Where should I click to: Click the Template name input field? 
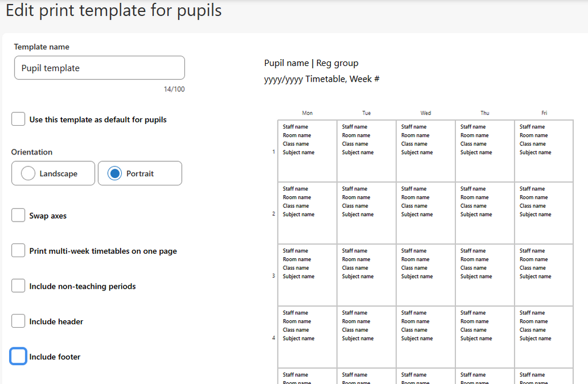coord(99,68)
